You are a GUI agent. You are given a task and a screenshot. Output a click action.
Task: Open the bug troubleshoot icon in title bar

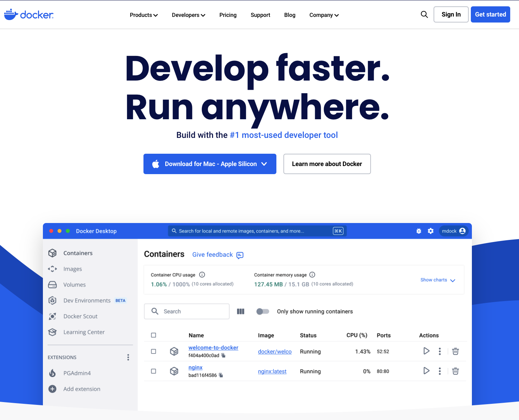click(x=419, y=231)
